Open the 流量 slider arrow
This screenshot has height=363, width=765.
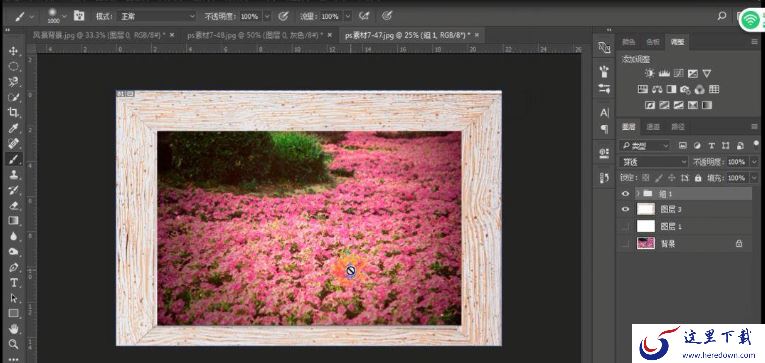coord(348,16)
